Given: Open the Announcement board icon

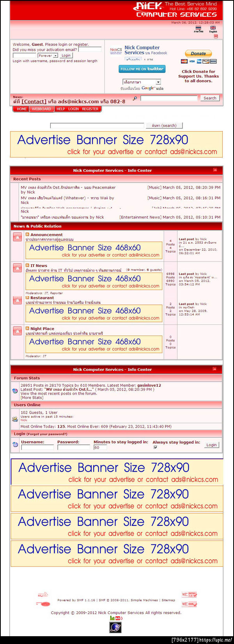Looking at the screenshot, I should pos(17,237).
